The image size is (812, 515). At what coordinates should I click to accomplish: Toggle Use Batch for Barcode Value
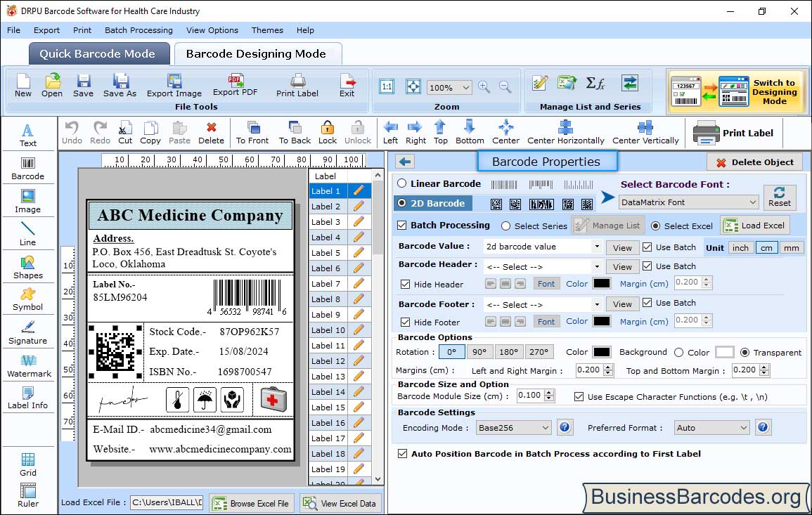(647, 247)
